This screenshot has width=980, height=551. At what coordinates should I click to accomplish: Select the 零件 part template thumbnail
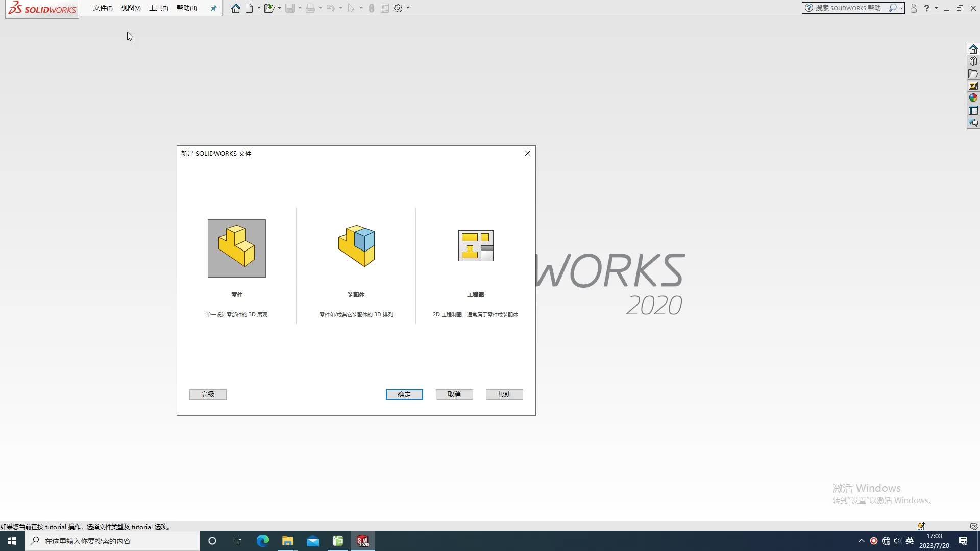click(237, 248)
